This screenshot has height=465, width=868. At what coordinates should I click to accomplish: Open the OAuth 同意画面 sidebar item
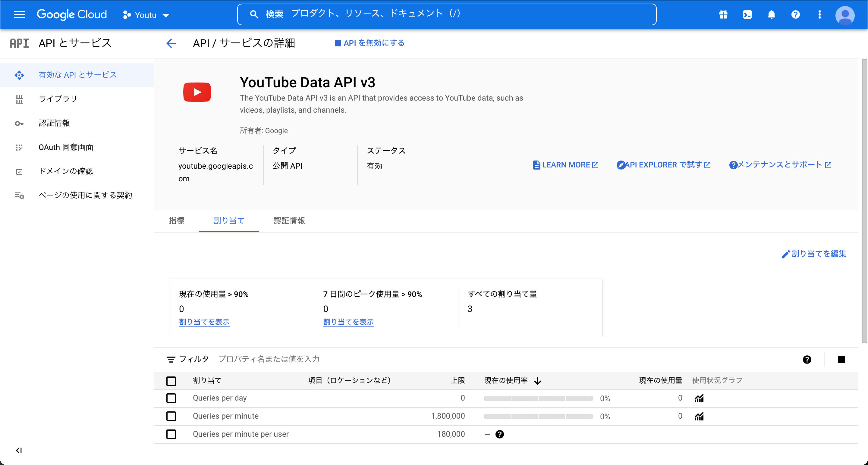pyautogui.click(x=66, y=147)
